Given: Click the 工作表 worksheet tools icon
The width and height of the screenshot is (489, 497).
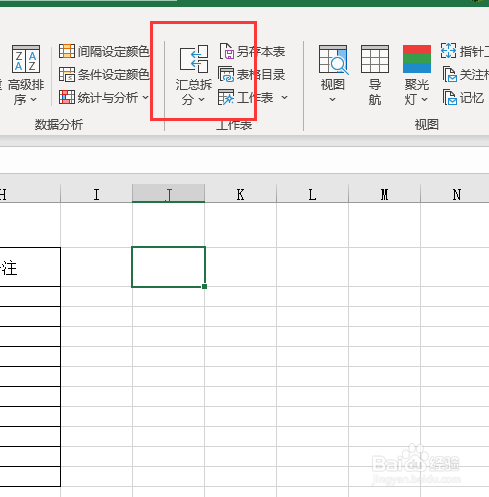Looking at the screenshot, I should (226, 97).
